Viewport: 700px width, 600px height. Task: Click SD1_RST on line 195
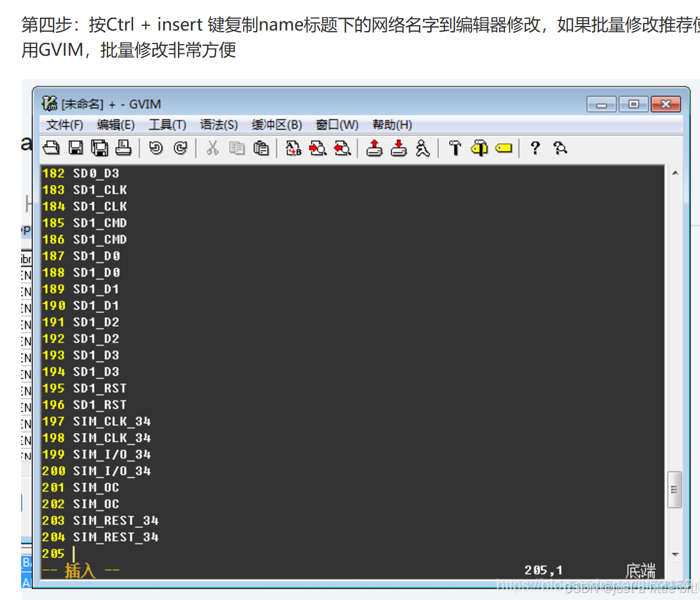coord(100,388)
